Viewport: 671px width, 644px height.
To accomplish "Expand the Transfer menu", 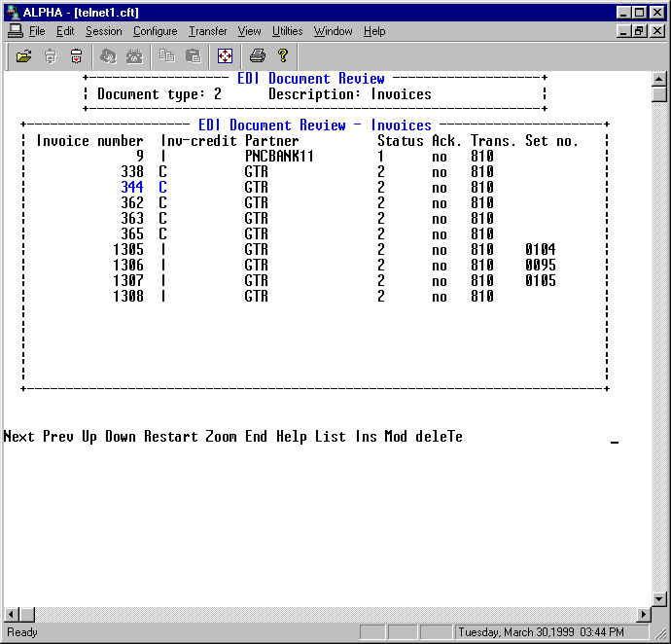I will 207,31.
